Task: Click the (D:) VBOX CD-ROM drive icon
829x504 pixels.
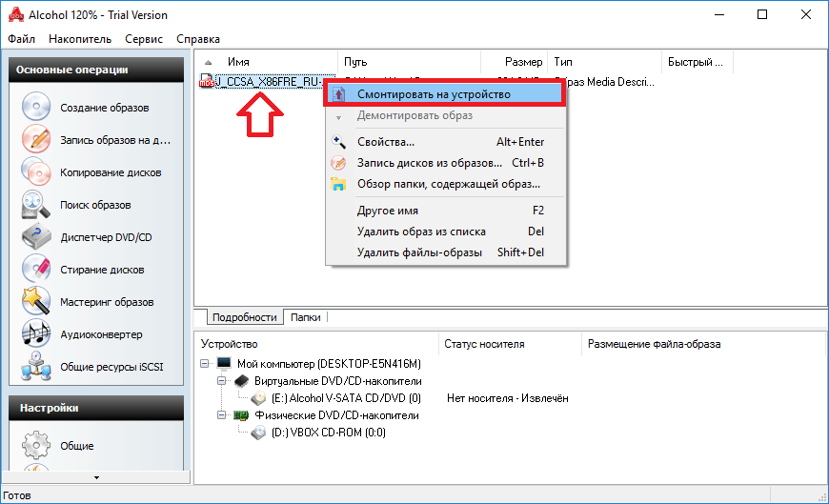Action: coord(258,433)
